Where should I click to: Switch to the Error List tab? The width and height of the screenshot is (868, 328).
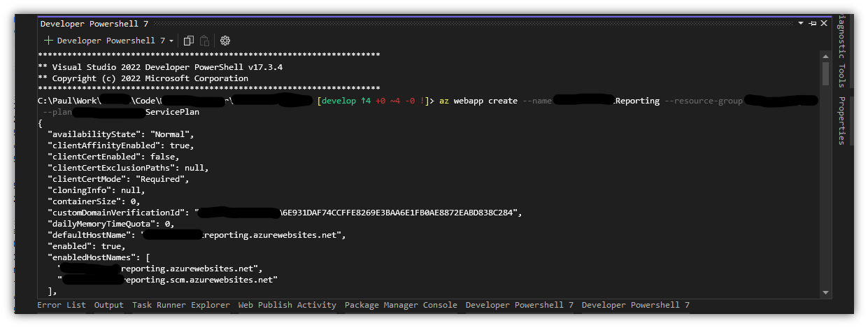(62, 305)
